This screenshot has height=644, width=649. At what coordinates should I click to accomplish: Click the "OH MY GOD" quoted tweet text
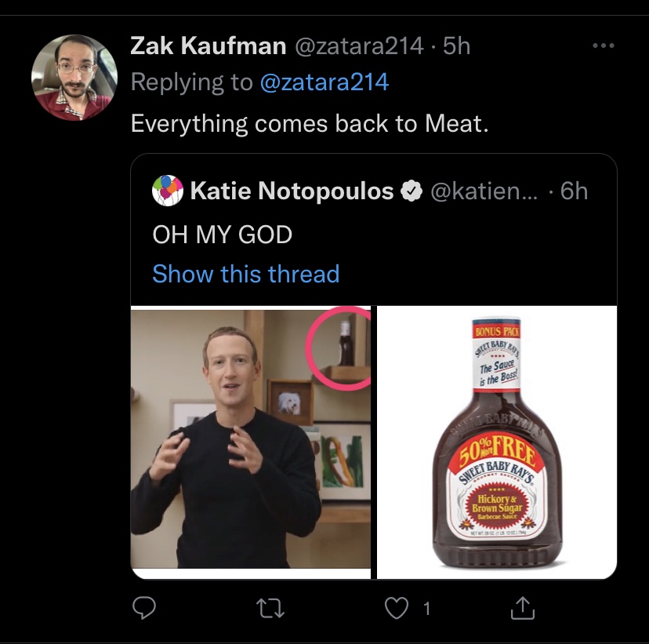[222, 234]
